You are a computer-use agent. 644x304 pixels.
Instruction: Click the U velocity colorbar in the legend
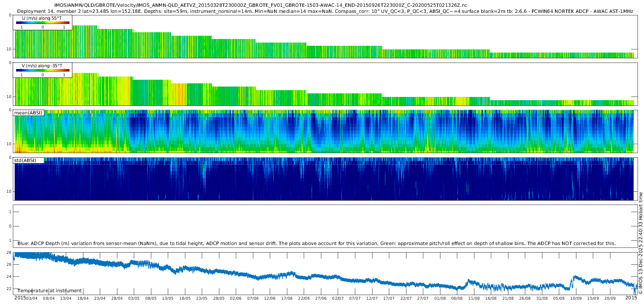point(43,23)
